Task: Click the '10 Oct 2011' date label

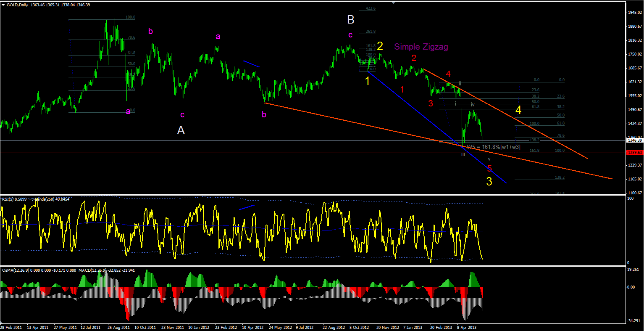Action: point(146,327)
